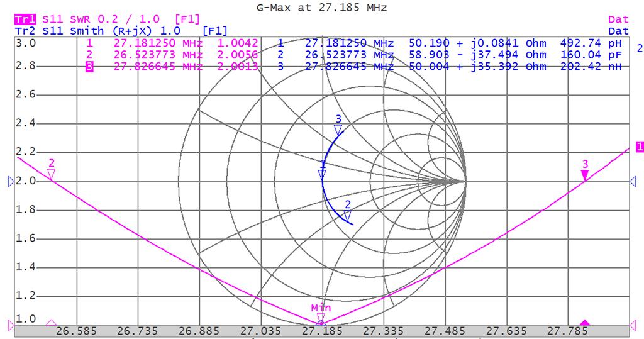This screenshot has height=339, width=644.
Task: Click Smith chart marker 2 triangle
Action: point(347,215)
